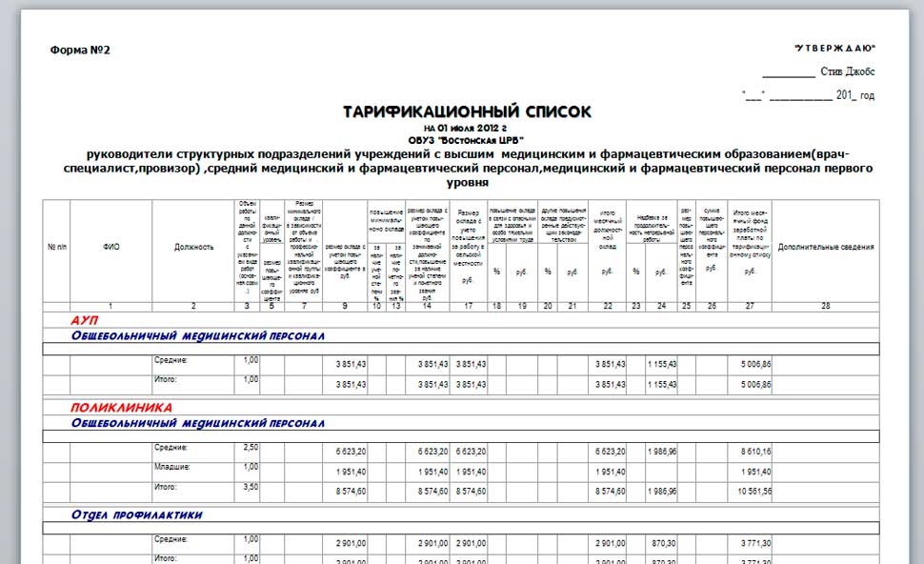Click the 'Дополнительные сведения' column header
Screen dimensions: 924x564
point(826,247)
